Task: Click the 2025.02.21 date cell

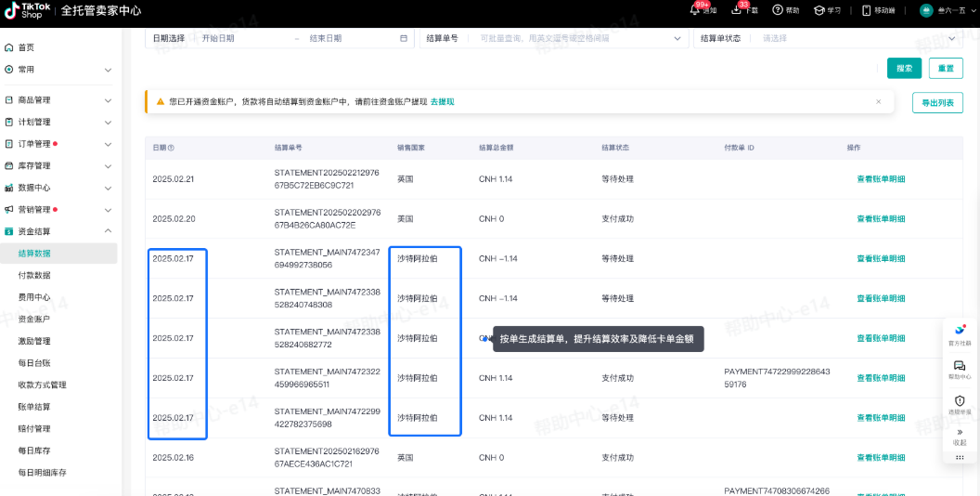Action: [x=174, y=179]
